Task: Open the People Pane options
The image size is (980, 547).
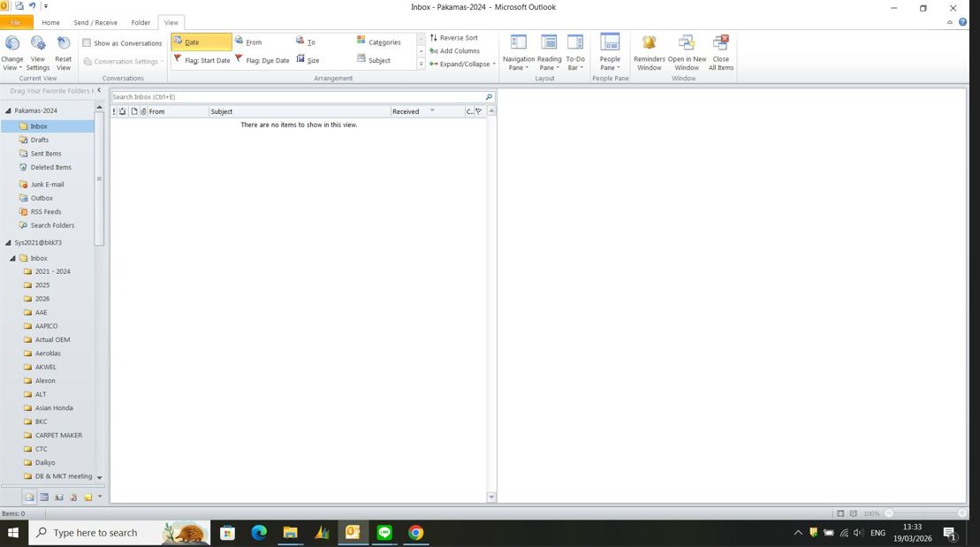Action: pyautogui.click(x=610, y=52)
